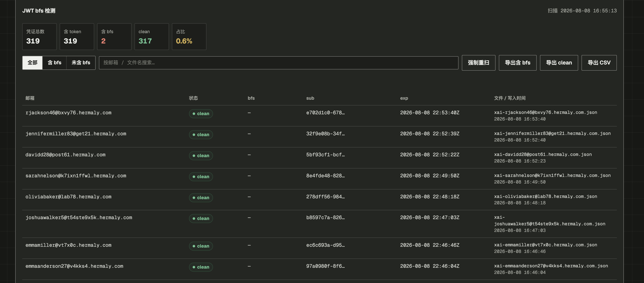Image resolution: width=644 pixels, height=283 pixels.
Task: Click file name xai-emmaanderson27@v4kks4.hermaly.com.json
Action: [551, 266]
